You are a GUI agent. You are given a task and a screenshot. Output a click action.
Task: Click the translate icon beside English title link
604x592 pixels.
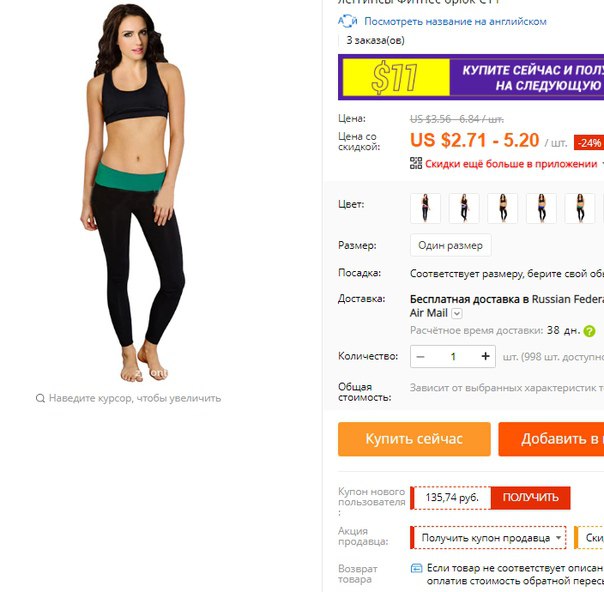347,21
